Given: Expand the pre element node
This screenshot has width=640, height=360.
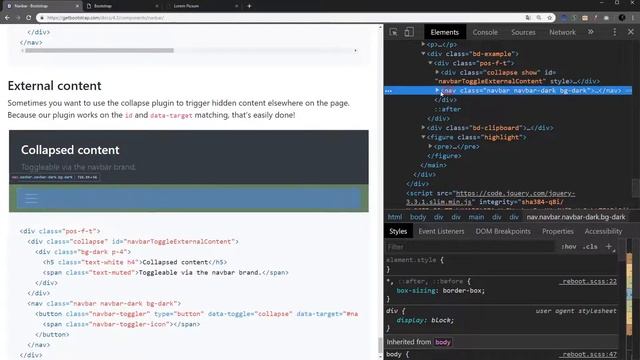Looking at the screenshot, I should pyautogui.click(x=430, y=146).
